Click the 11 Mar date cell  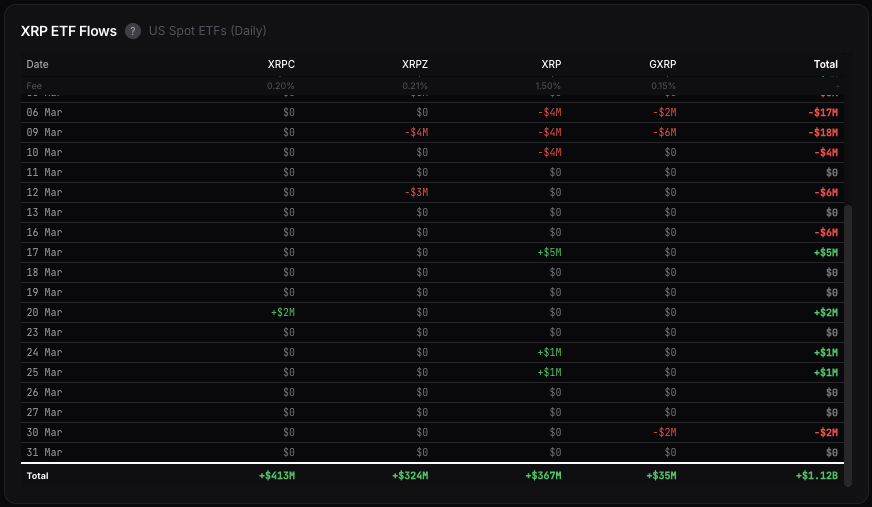(x=44, y=172)
